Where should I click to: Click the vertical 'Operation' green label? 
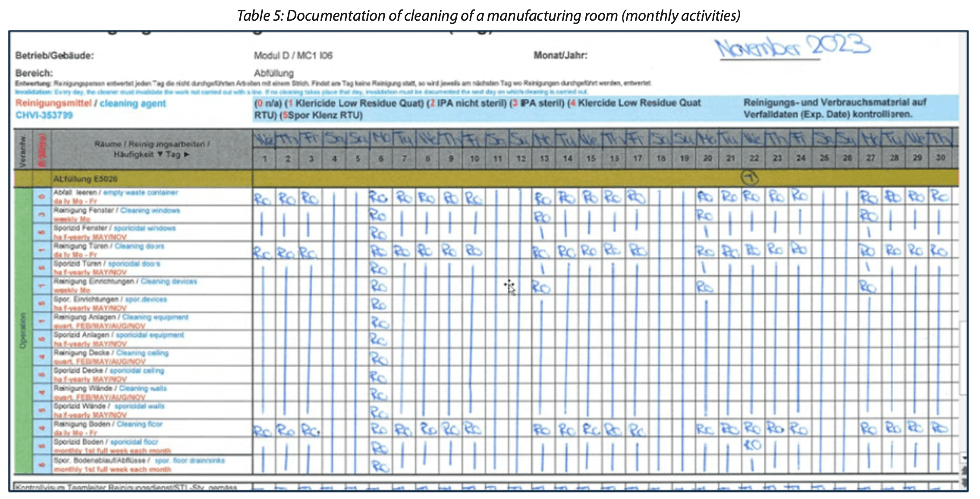[23, 331]
